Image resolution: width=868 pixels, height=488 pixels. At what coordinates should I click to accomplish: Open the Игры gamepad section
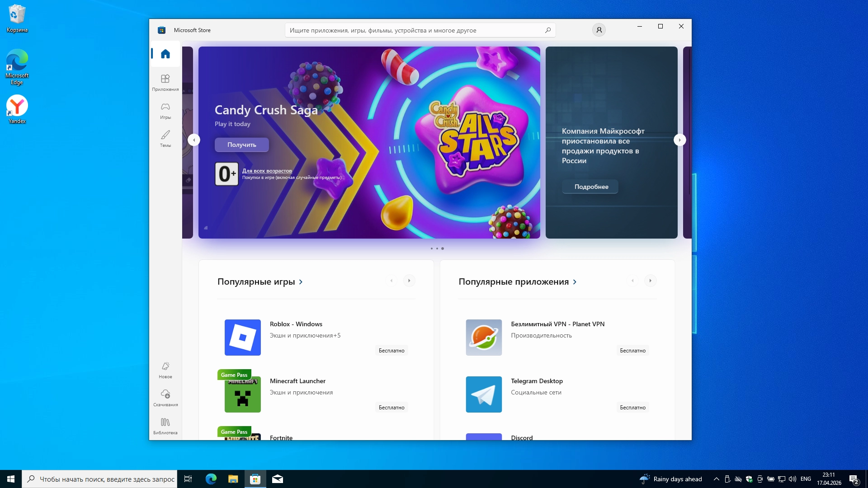tap(165, 110)
